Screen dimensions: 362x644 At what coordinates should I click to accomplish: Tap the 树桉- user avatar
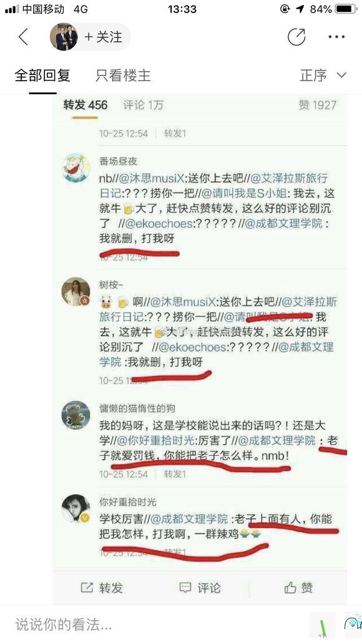click(76, 291)
